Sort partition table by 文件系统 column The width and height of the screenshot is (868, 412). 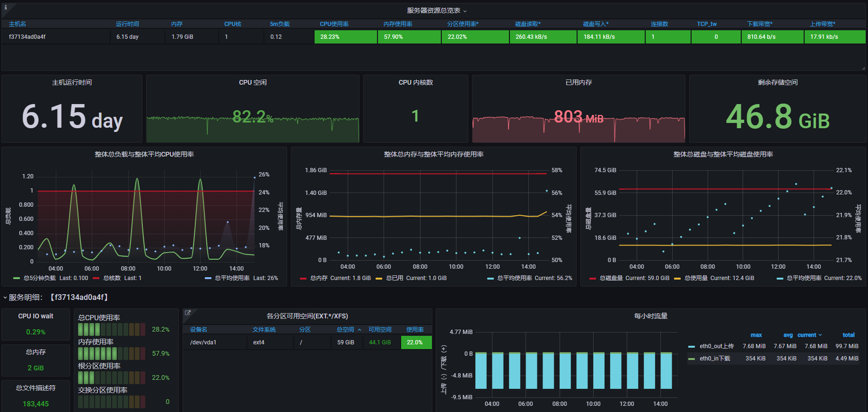pyautogui.click(x=264, y=330)
